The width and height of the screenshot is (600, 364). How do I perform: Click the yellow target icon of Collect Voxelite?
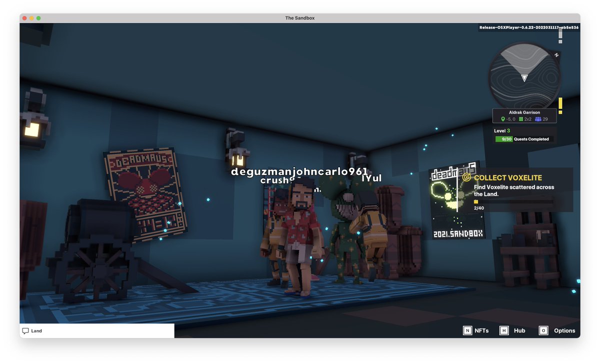(x=467, y=177)
